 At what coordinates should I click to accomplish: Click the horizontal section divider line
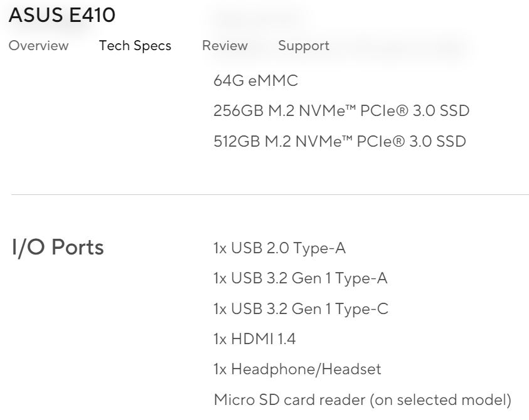pos(270,194)
